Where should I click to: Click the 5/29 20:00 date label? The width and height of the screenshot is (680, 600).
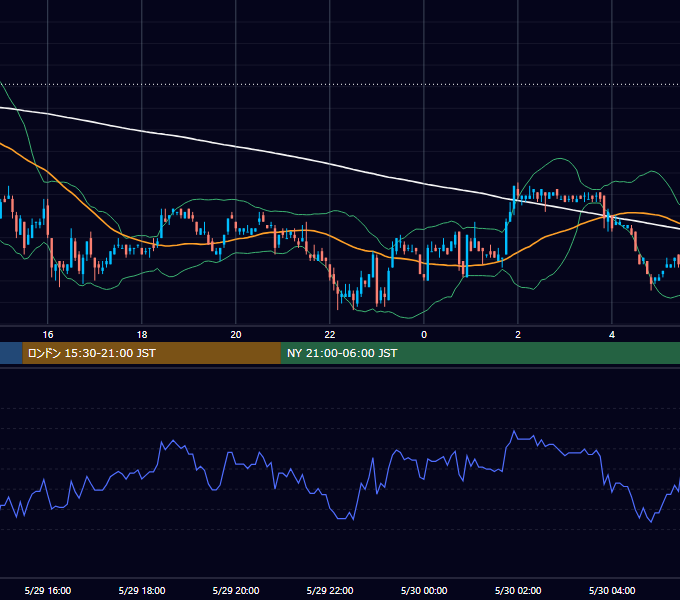[235, 590]
